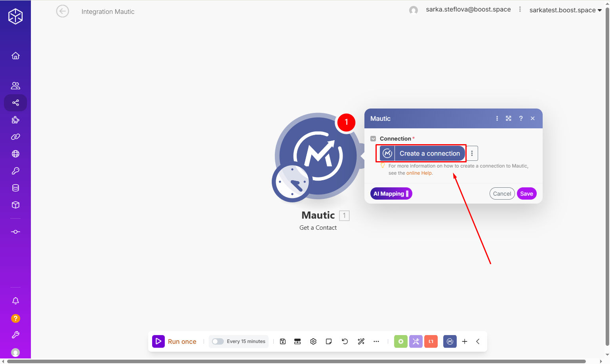This screenshot has width=610, height=364.
Task: Open the three-dot menu beside Create a connection
Action: [x=472, y=153]
